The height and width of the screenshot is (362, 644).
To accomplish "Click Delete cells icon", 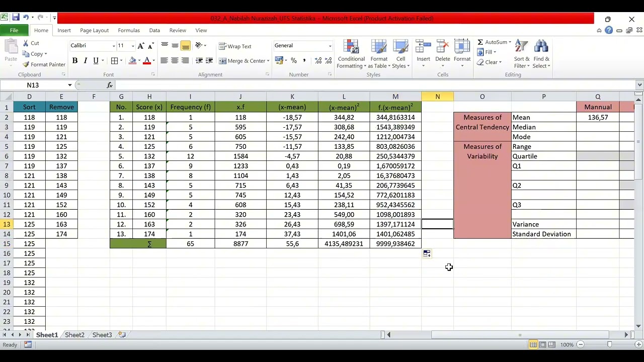I will pos(443,47).
